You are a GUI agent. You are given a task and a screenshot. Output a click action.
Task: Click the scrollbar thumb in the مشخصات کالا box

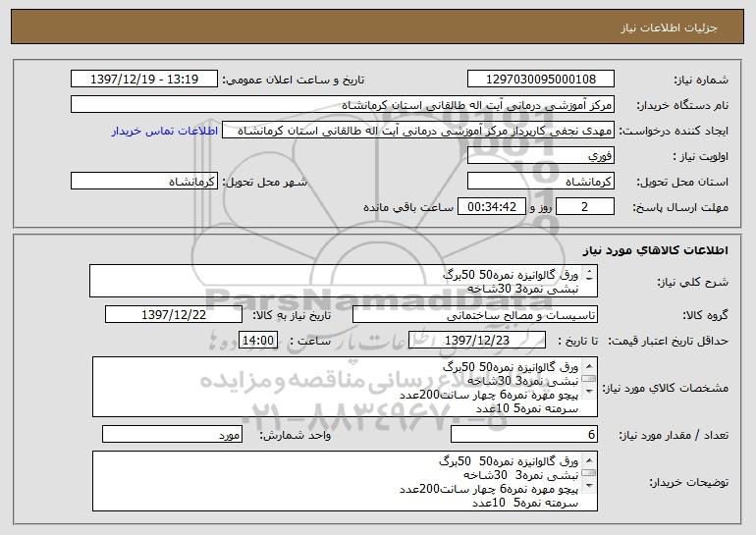(x=589, y=378)
